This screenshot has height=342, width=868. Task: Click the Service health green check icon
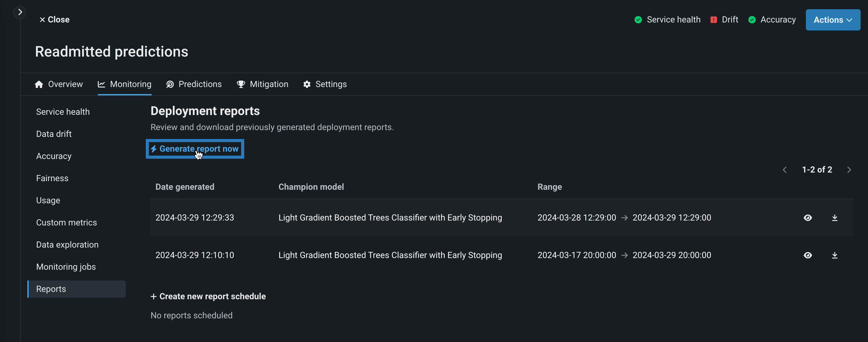[638, 20]
